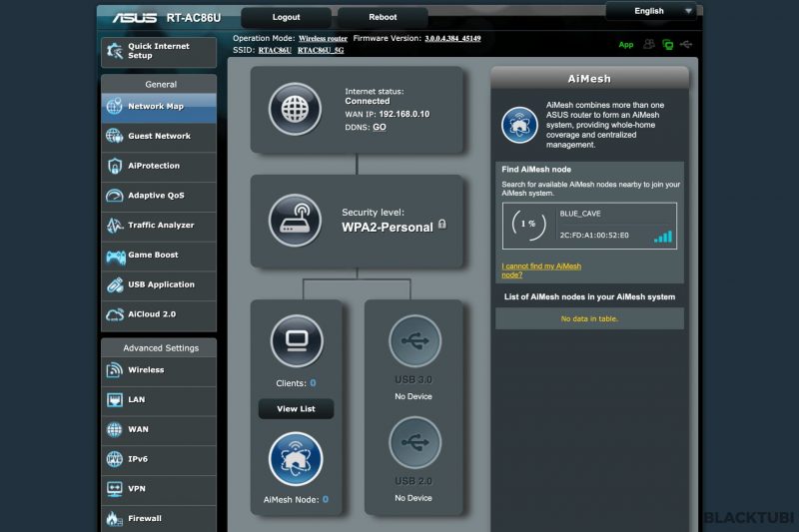Click the green client status icon in header
The height and width of the screenshot is (532, 799).
click(x=667, y=45)
